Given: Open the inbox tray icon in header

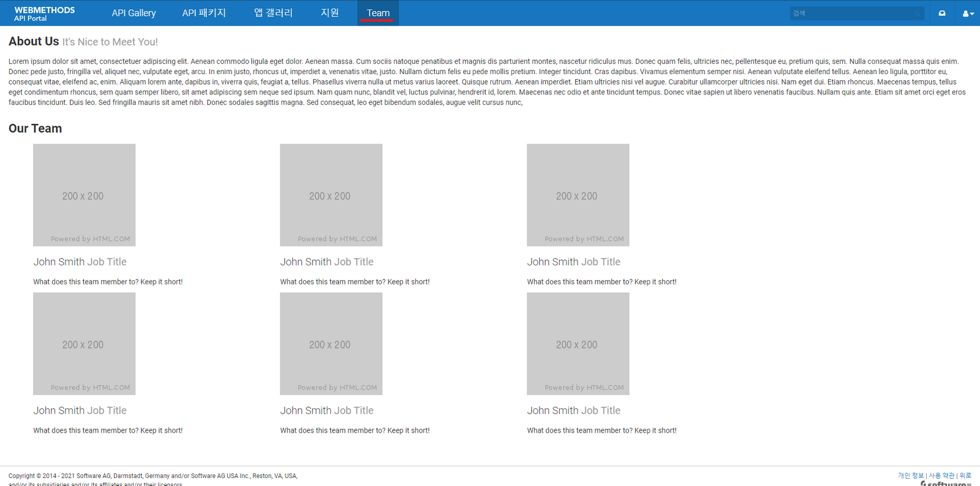Looking at the screenshot, I should pyautogui.click(x=942, y=13).
